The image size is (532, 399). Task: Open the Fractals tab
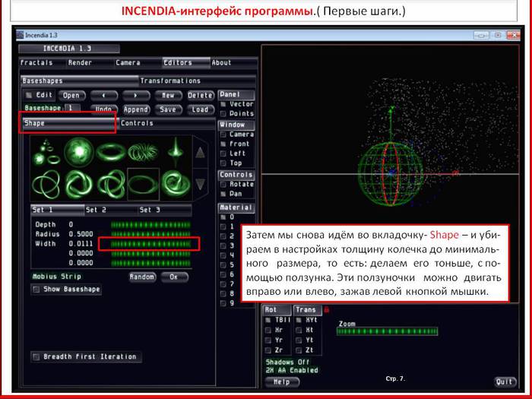[x=43, y=63]
